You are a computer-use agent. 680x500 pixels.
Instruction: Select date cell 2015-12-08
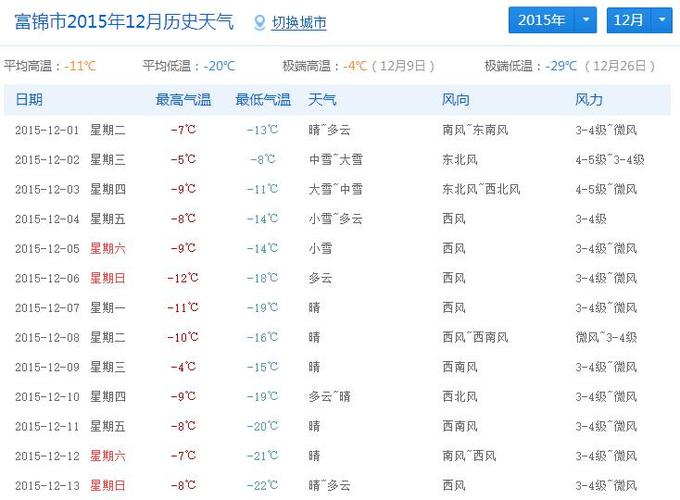point(47,337)
